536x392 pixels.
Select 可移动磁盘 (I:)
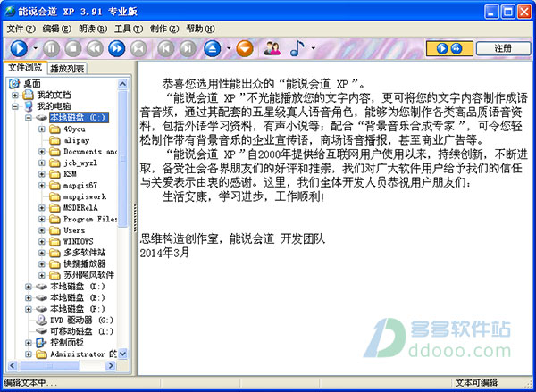81,331
